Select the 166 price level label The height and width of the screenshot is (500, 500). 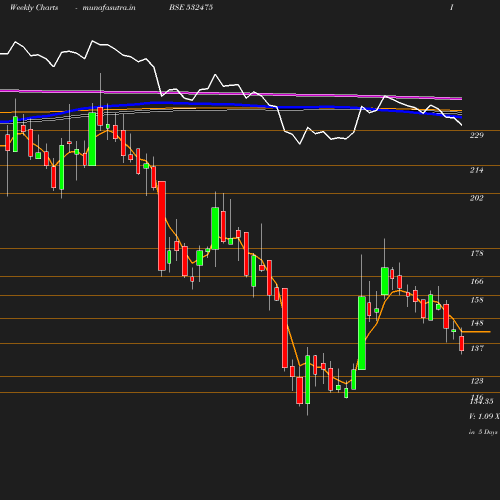[x=477, y=281]
